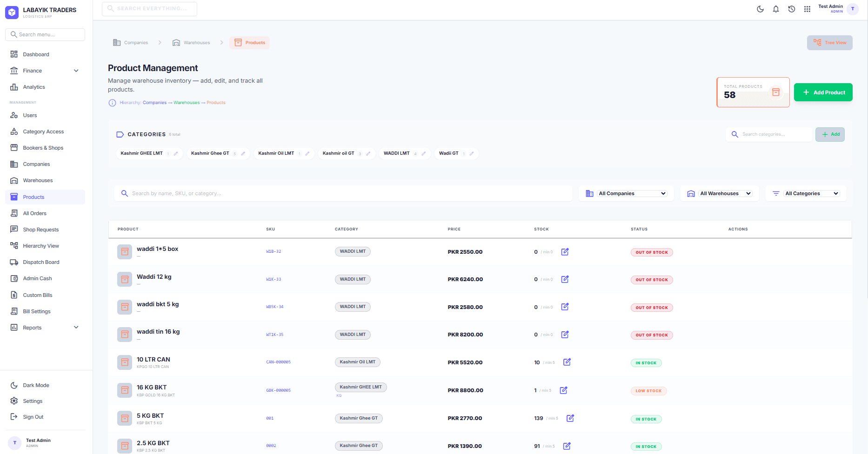Open notifications bell icon
This screenshot has height=454, width=868.
point(776,9)
